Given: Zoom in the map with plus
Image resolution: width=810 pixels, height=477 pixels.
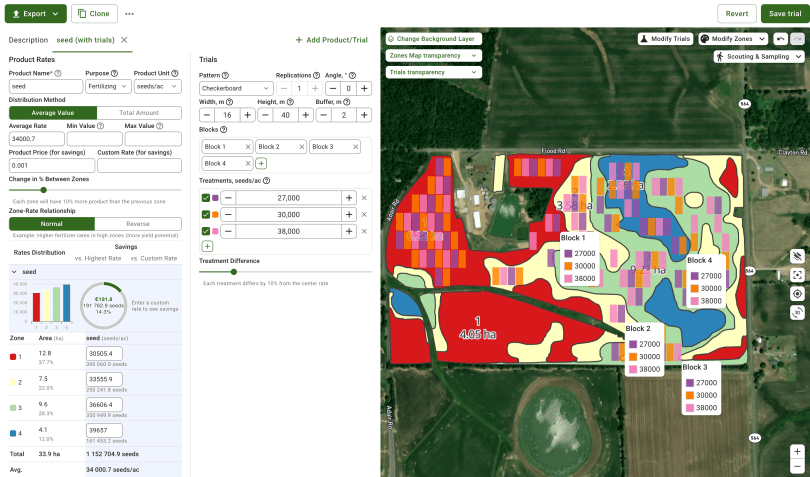Looking at the screenshot, I should click(x=798, y=451).
